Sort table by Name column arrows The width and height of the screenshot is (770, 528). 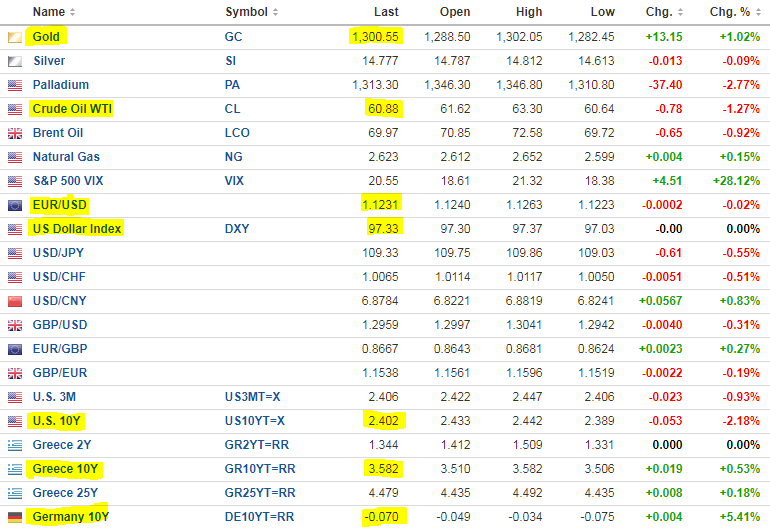(72, 12)
